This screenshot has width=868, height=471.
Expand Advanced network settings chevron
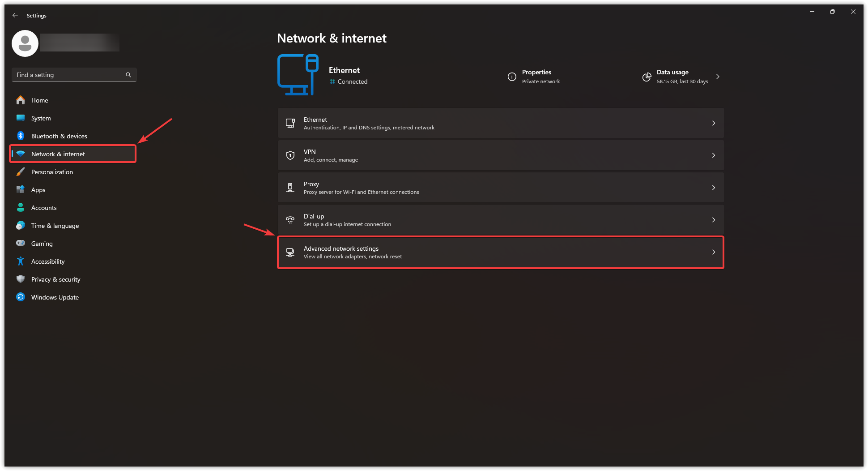(714, 252)
